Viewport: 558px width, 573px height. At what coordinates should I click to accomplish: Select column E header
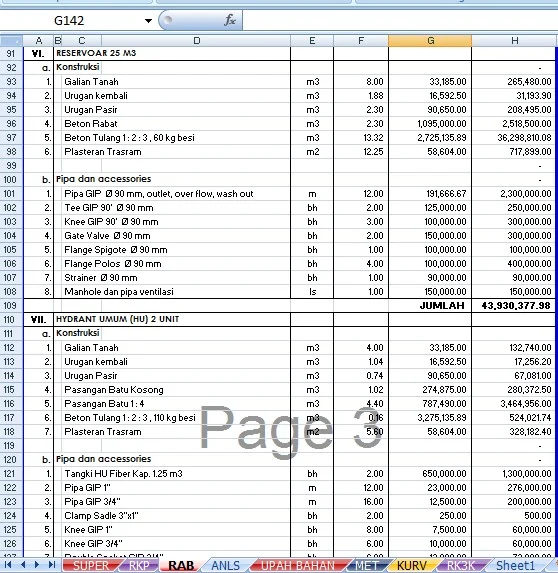click(x=312, y=41)
